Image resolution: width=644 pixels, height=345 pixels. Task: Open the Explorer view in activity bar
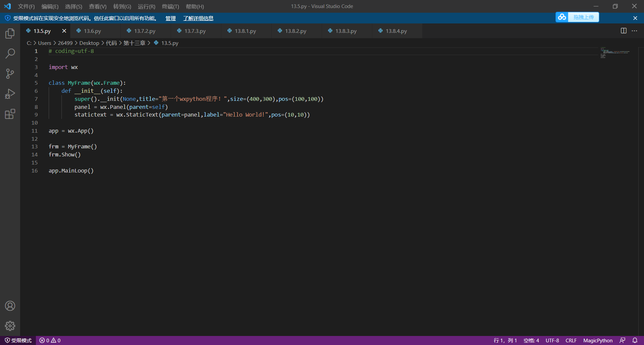(x=10, y=33)
